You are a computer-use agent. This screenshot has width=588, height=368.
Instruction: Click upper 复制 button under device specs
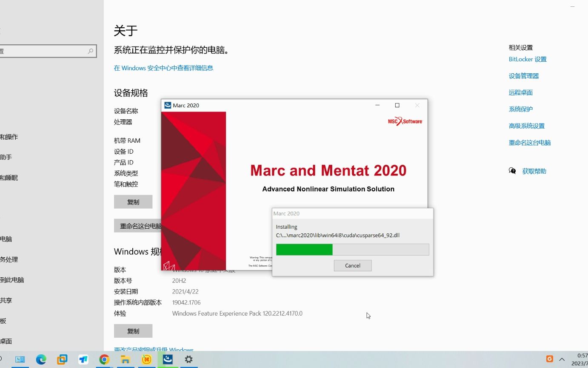(x=133, y=202)
